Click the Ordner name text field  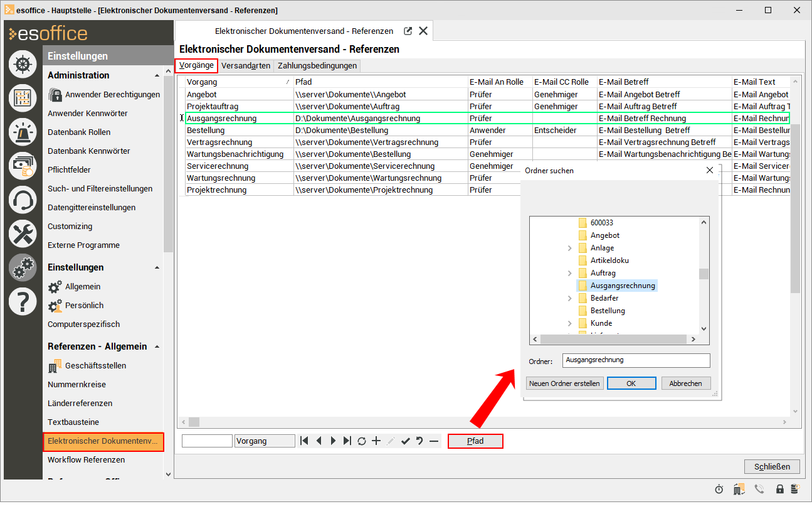pyautogui.click(x=636, y=360)
